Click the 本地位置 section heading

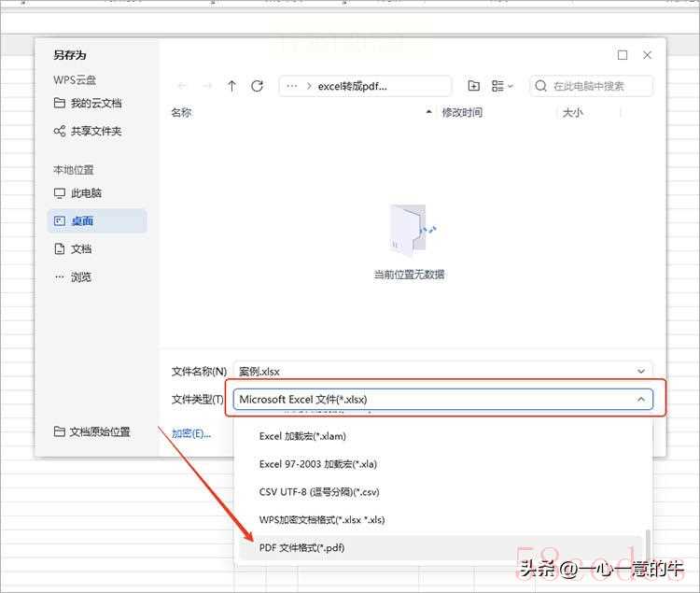[x=74, y=170]
